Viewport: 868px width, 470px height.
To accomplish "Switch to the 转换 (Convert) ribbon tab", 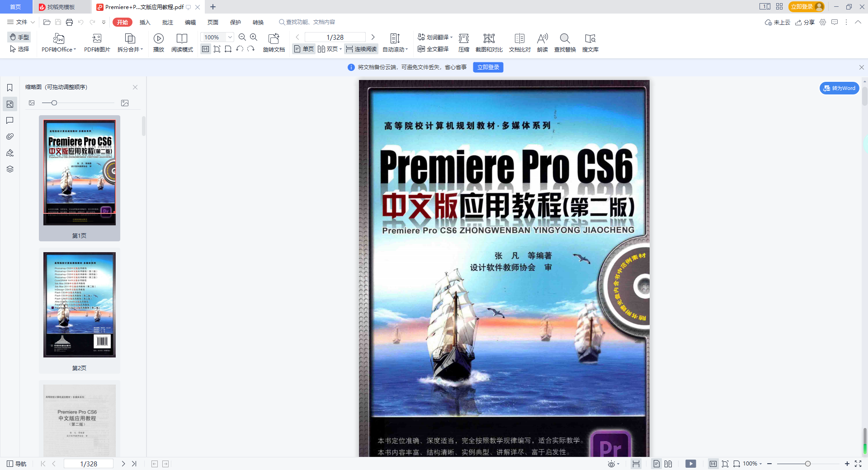I will pyautogui.click(x=258, y=22).
